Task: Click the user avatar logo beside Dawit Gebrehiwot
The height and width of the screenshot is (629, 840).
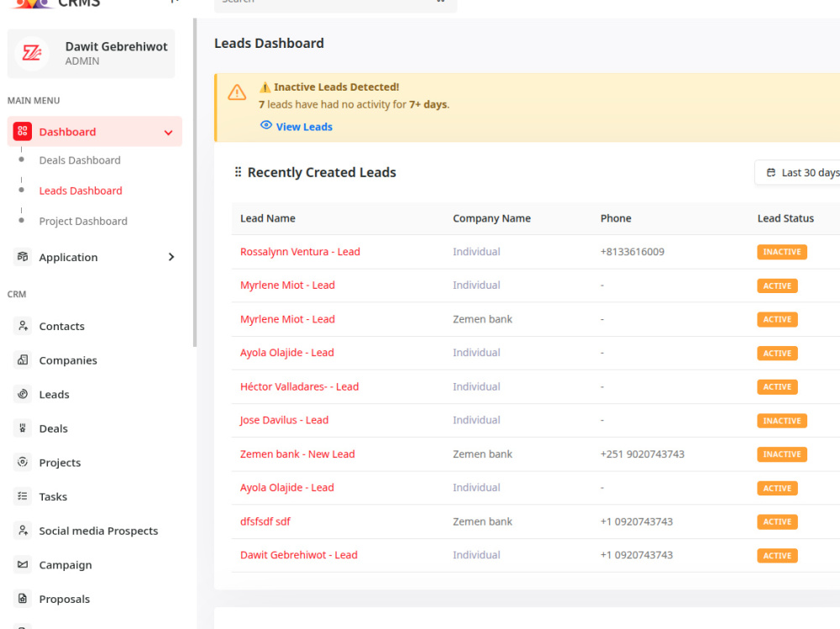Action: [32, 53]
